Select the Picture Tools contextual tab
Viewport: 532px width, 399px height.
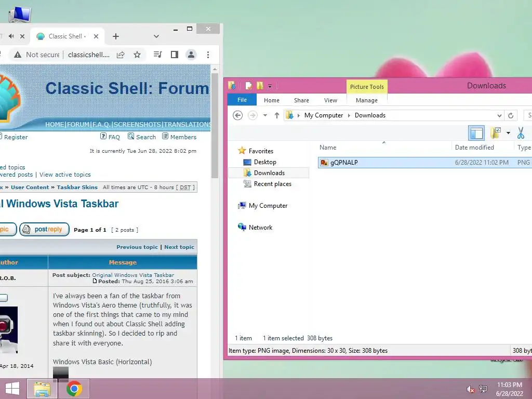(367, 87)
